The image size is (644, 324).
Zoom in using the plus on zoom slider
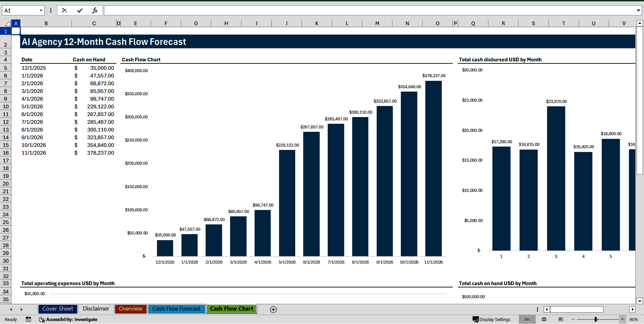622,319
